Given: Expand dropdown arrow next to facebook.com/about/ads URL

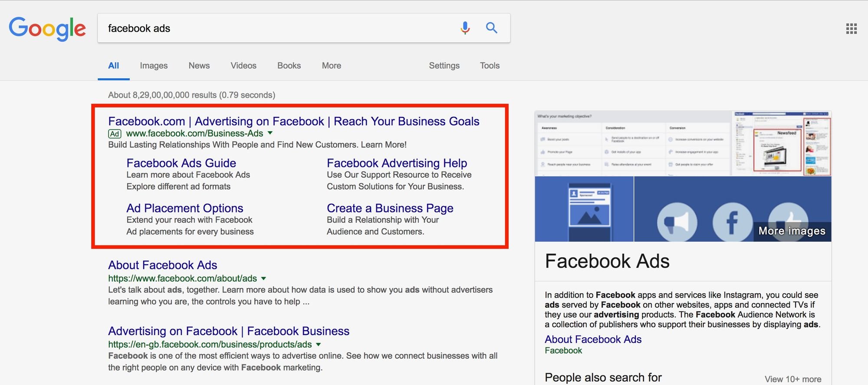Looking at the screenshot, I should point(264,278).
